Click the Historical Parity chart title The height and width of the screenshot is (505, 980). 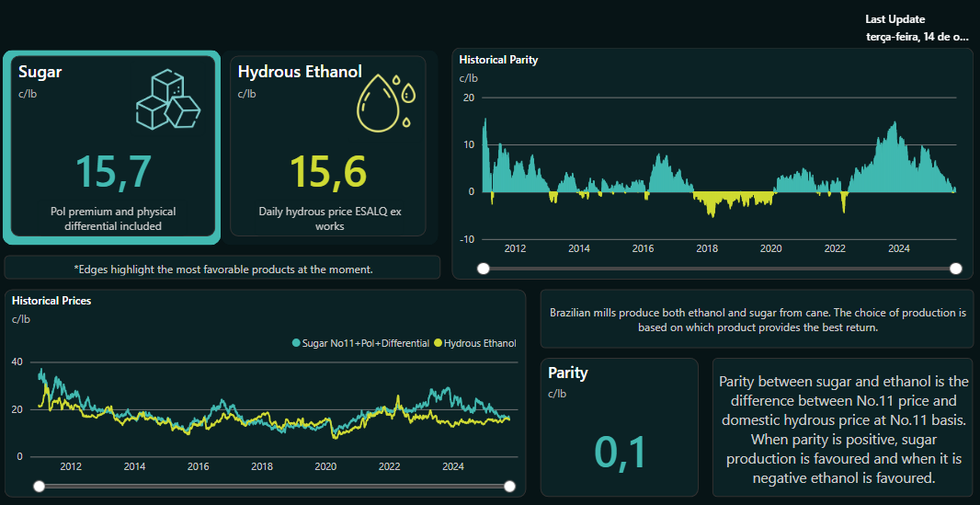click(498, 60)
